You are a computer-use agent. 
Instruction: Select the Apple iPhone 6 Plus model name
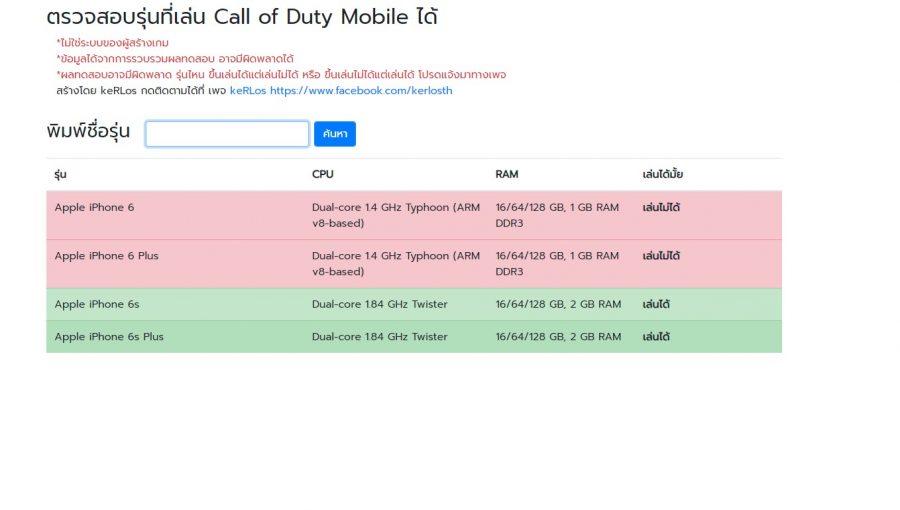tap(106, 256)
